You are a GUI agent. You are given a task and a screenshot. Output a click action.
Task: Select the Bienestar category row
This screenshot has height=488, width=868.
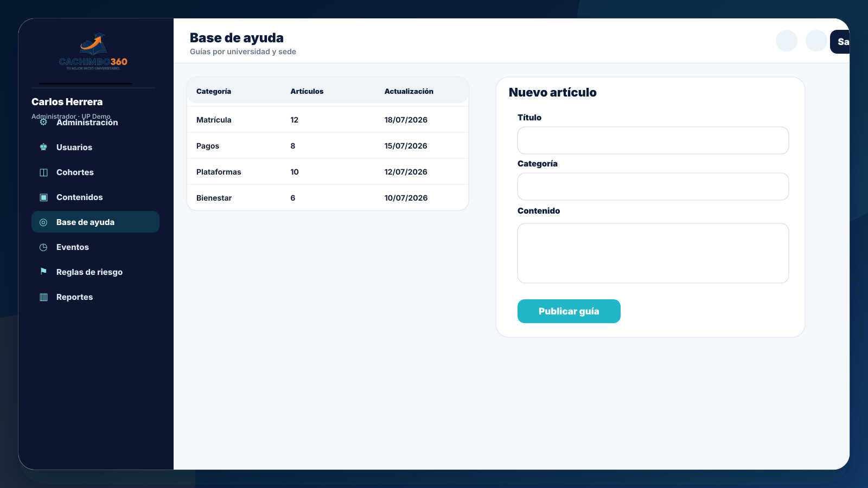click(328, 198)
